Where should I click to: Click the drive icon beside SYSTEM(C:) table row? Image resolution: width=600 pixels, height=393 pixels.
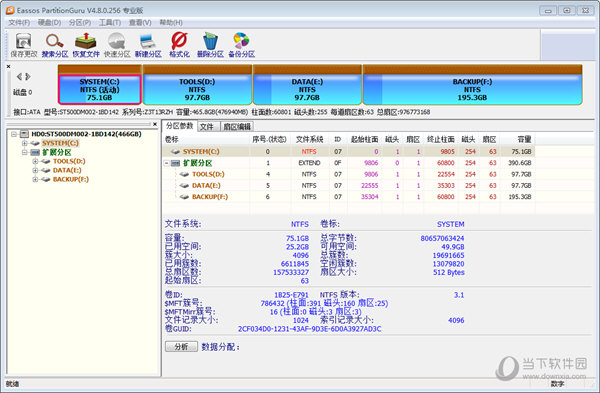tap(175, 152)
